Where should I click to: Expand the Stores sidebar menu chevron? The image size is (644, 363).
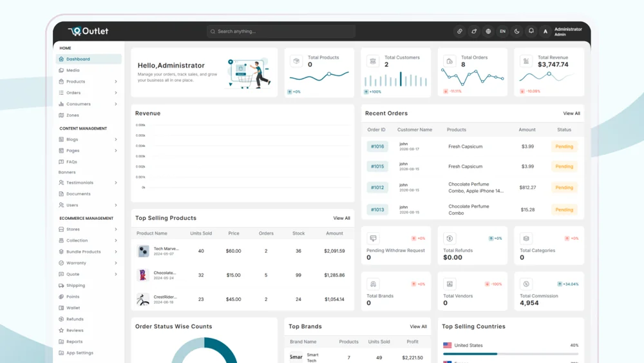116,230
